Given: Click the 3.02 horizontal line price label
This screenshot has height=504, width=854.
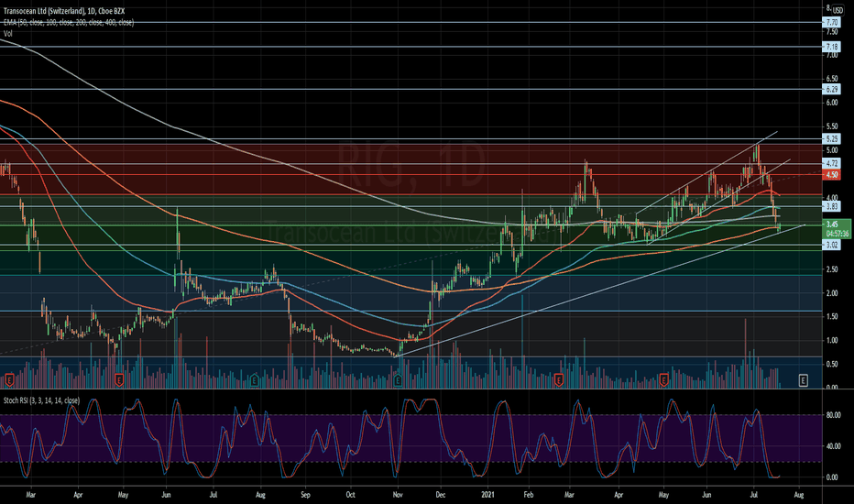Looking at the screenshot, I should [x=832, y=245].
